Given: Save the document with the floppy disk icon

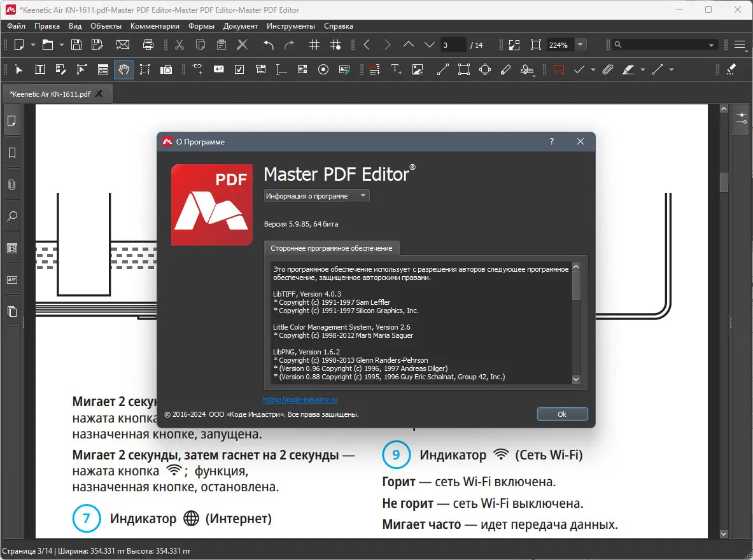Looking at the screenshot, I should click(x=76, y=45).
